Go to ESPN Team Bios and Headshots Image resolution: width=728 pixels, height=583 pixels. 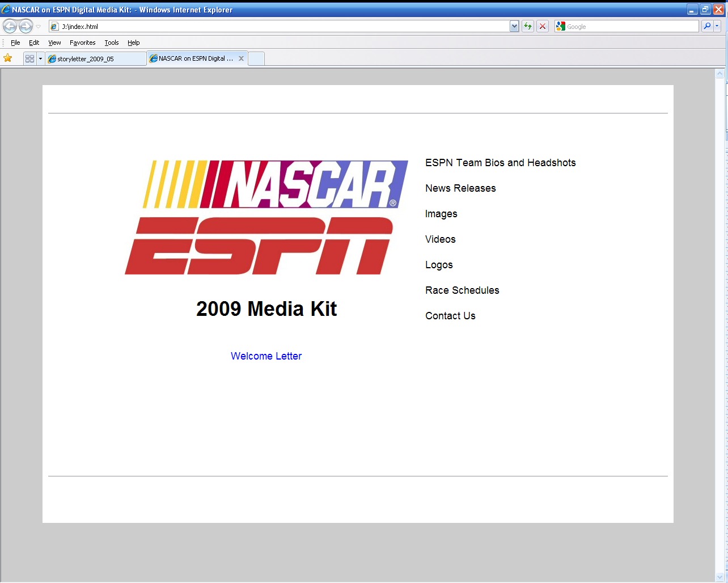click(x=500, y=163)
